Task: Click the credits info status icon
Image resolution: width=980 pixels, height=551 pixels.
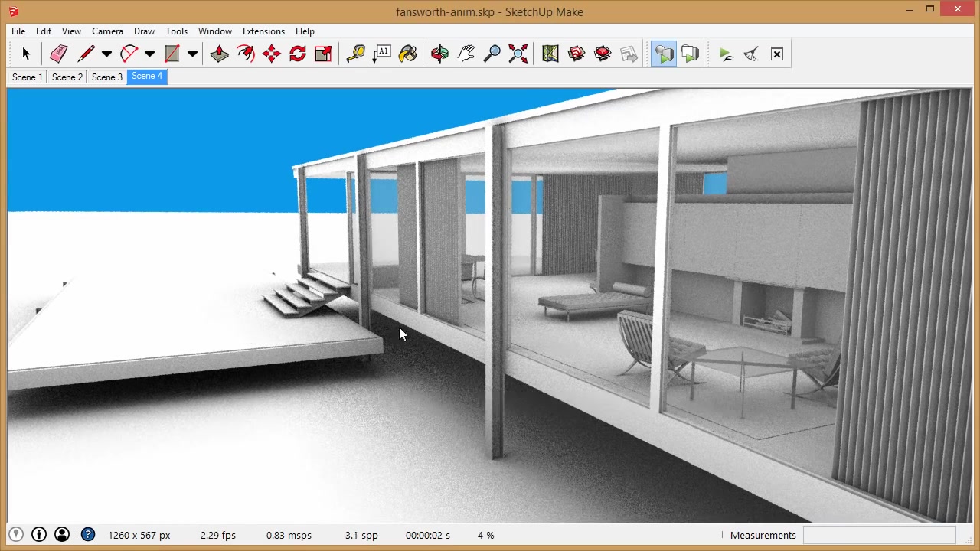Action: pyautogui.click(x=39, y=535)
